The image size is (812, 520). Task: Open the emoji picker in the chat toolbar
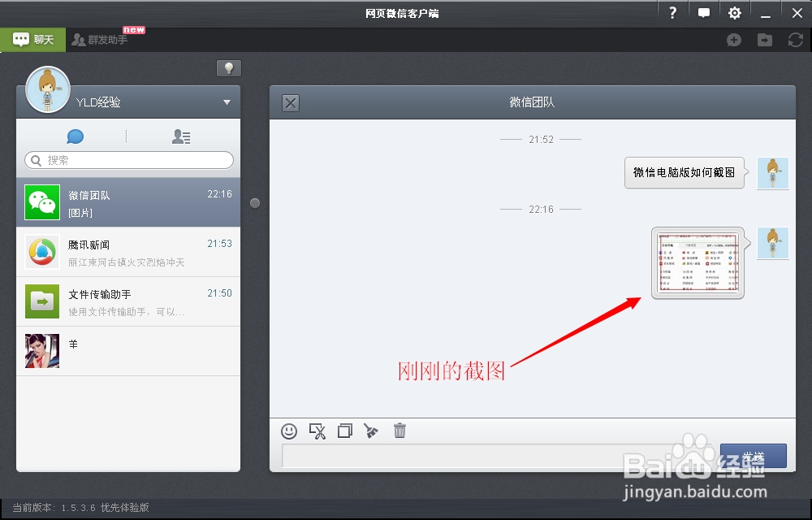[289, 431]
